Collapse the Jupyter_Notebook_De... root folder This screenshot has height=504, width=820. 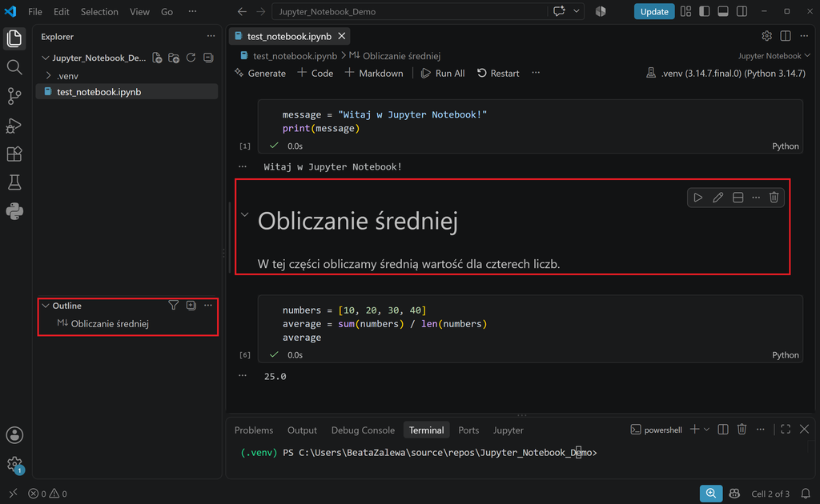pos(46,58)
